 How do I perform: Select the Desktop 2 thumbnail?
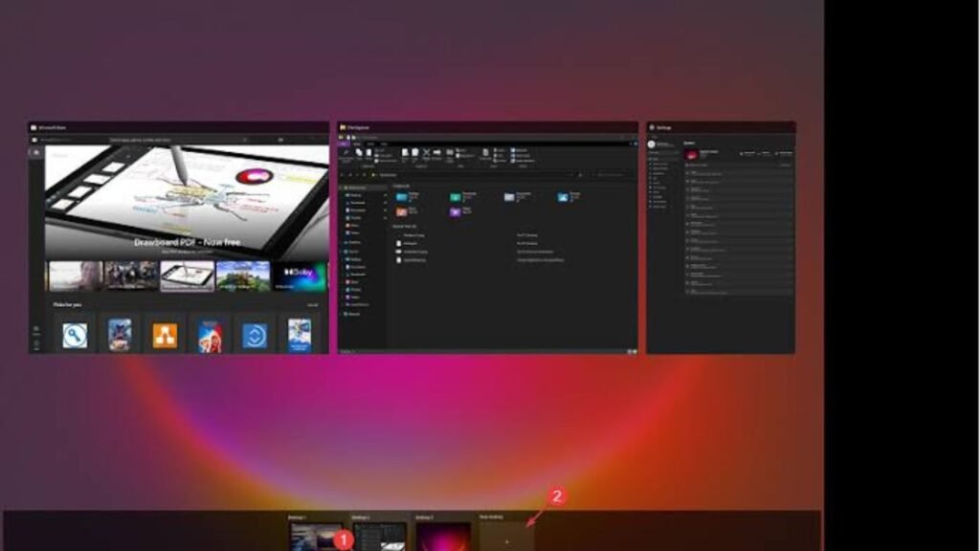click(380, 538)
